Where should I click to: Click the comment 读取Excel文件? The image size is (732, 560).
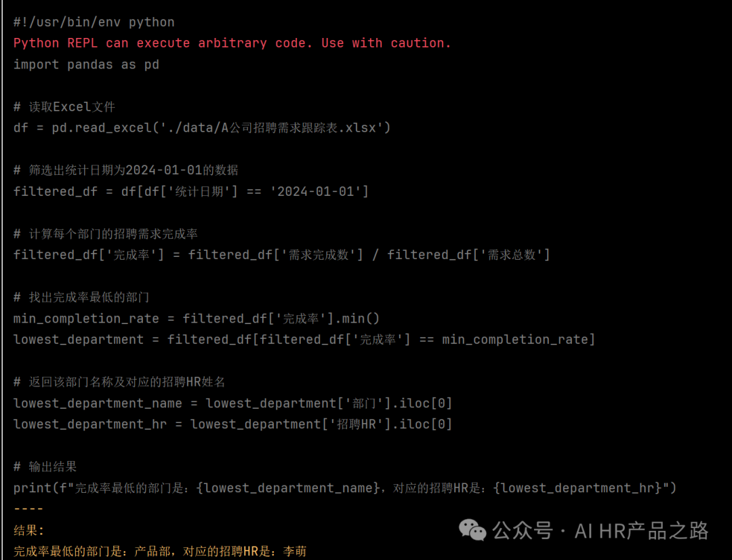(x=64, y=107)
